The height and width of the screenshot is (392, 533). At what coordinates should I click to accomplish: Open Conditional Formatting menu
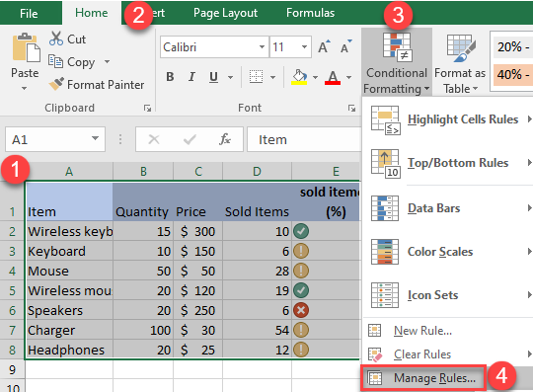(x=397, y=62)
